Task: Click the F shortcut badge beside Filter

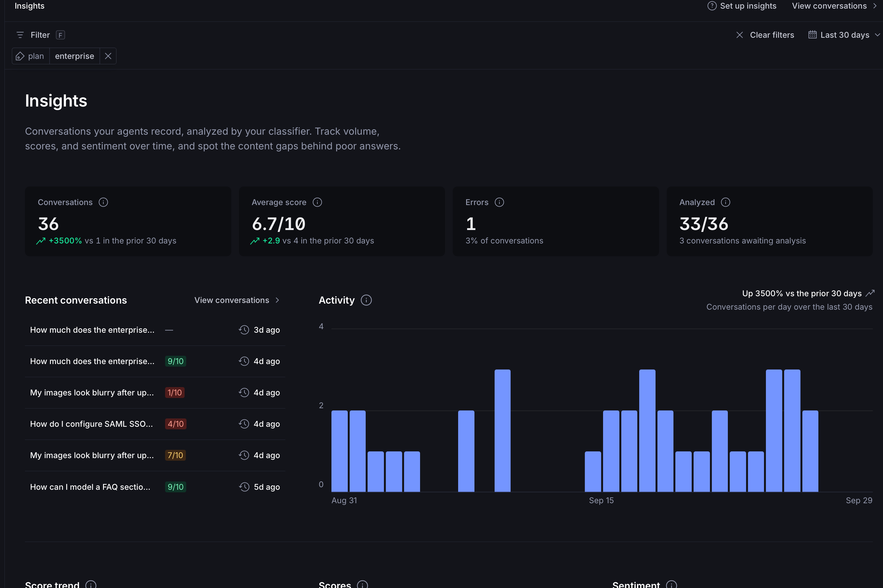Action: pyautogui.click(x=60, y=35)
